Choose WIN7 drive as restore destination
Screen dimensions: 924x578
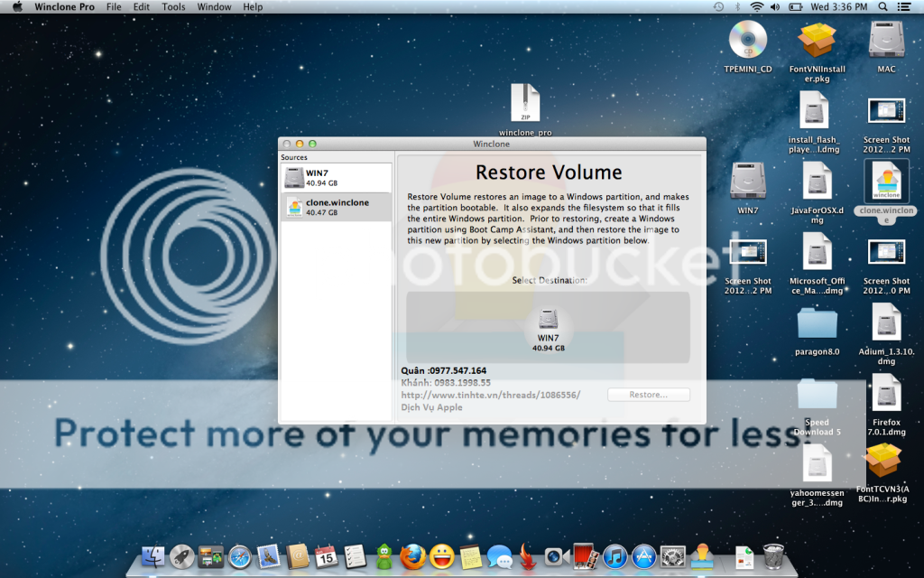[548, 327]
